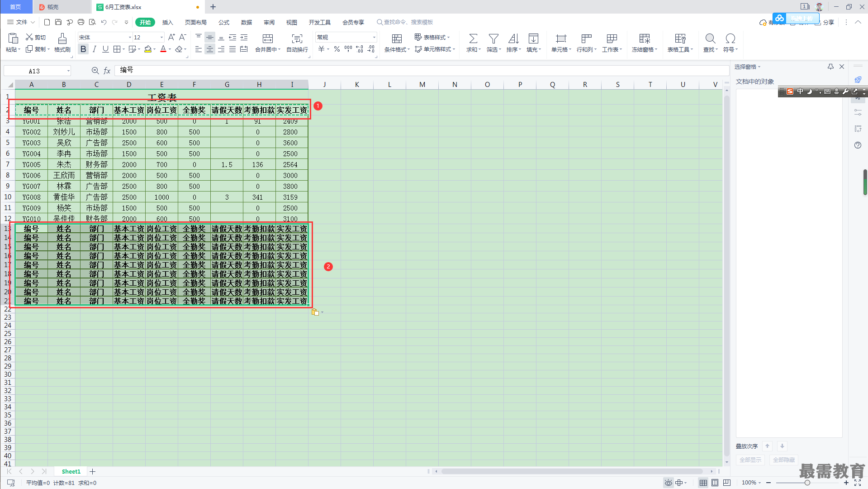Toggle left text alignment
This screenshot has height=489, width=868.
click(x=198, y=49)
